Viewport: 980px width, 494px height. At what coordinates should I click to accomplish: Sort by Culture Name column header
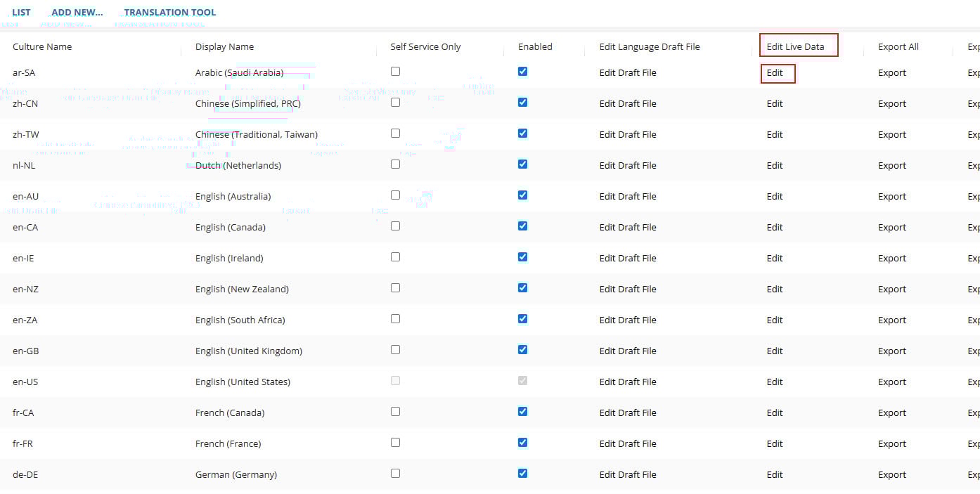(42, 47)
